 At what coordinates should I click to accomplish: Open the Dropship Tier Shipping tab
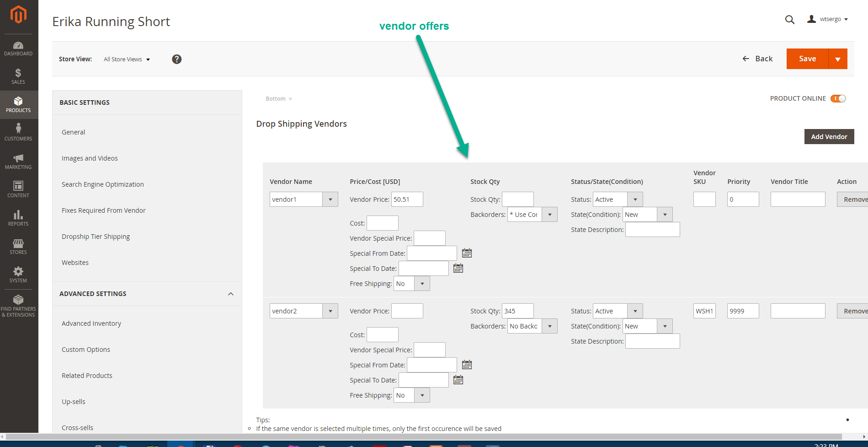tap(96, 237)
